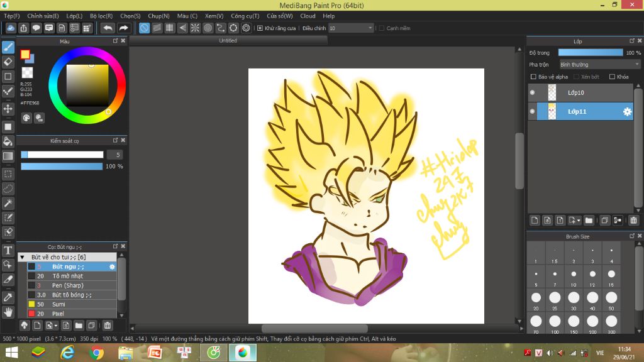Hide the Lớp11 layer
Image resolution: width=644 pixels, height=362 pixels.
pos(532,112)
